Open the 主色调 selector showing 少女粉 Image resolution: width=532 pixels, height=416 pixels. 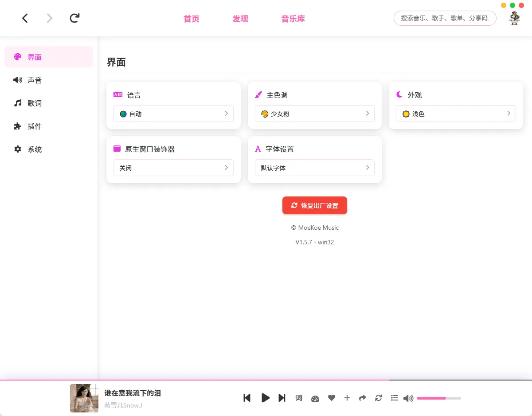click(314, 114)
